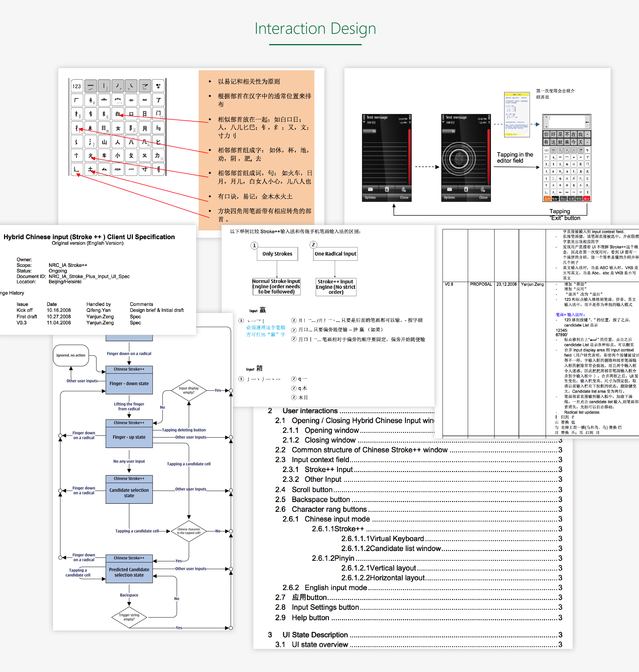Tap the orange 应用 button

click(547, 199)
